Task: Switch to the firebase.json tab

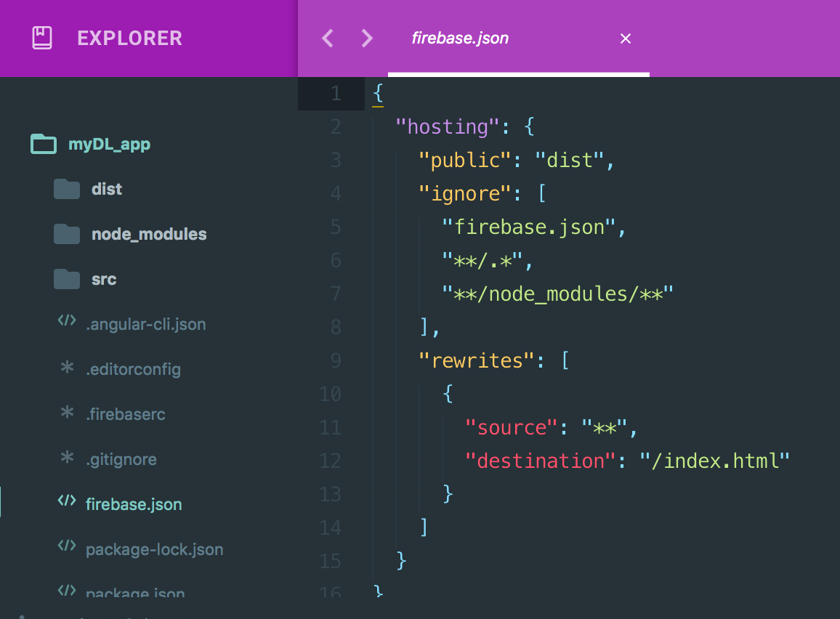Action: (x=460, y=38)
